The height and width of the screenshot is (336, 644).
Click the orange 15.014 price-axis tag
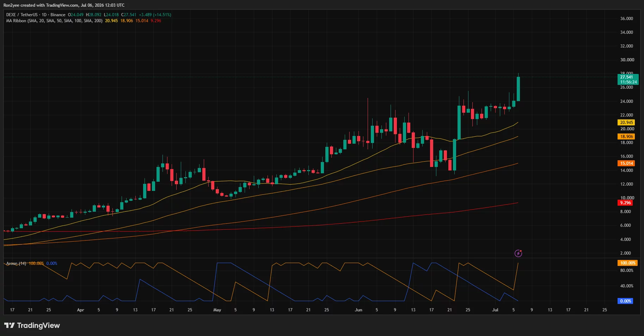tap(626, 163)
